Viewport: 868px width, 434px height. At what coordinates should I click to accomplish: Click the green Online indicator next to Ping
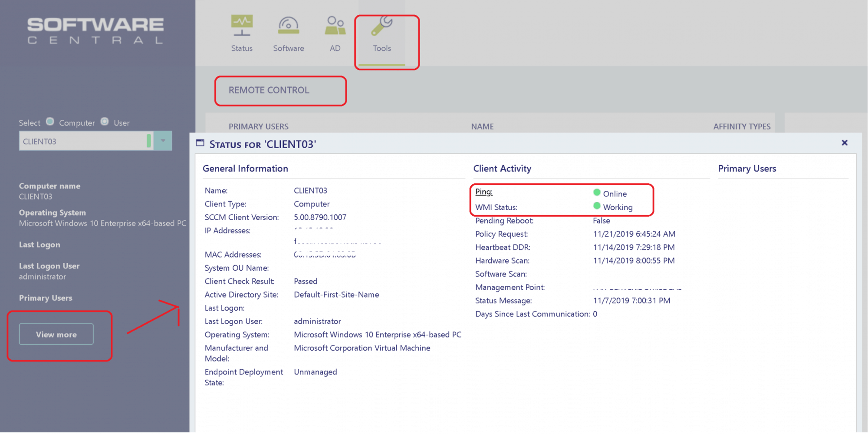(598, 193)
